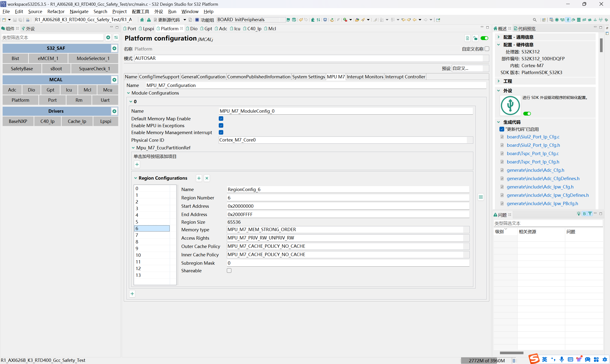Add S32_SAF component with plus icon
610x364 pixels.
pyautogui.click(x=114, y=48)
